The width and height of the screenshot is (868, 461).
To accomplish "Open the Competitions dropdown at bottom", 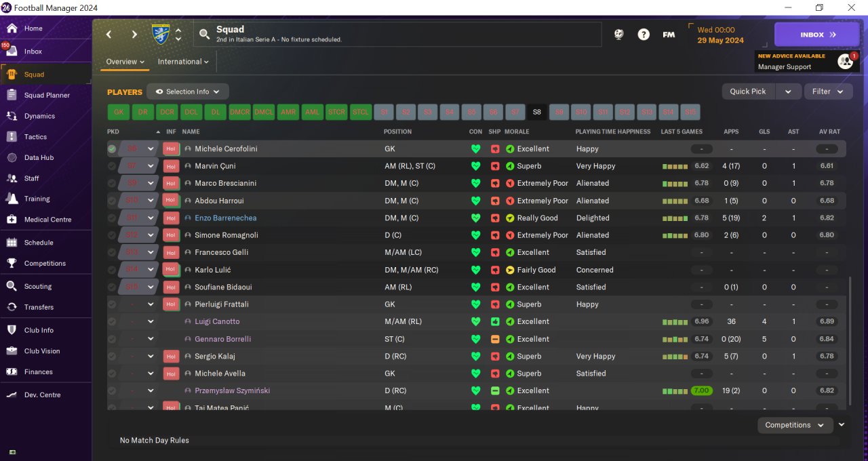I will click(x=795, y=425).
